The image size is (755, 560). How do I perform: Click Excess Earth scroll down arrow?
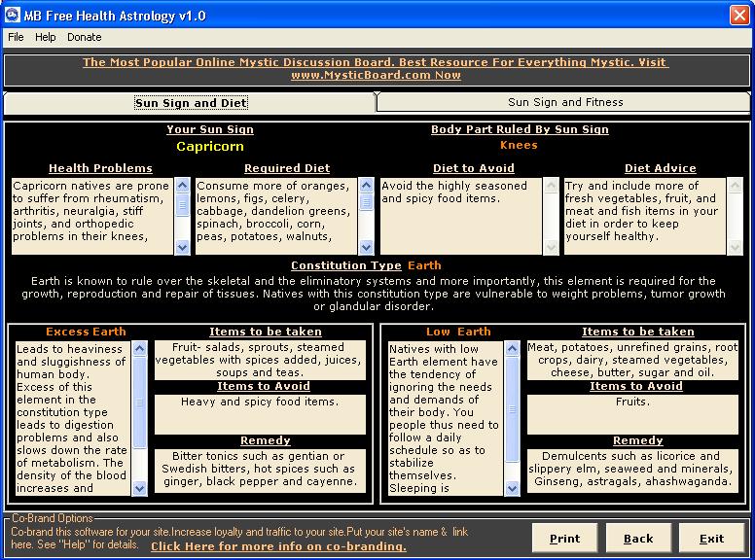140,488
